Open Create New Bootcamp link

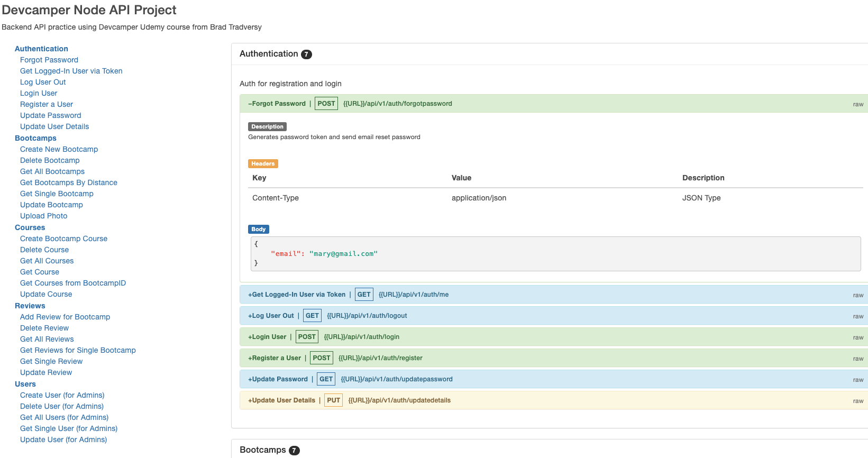tap(59, 149)
